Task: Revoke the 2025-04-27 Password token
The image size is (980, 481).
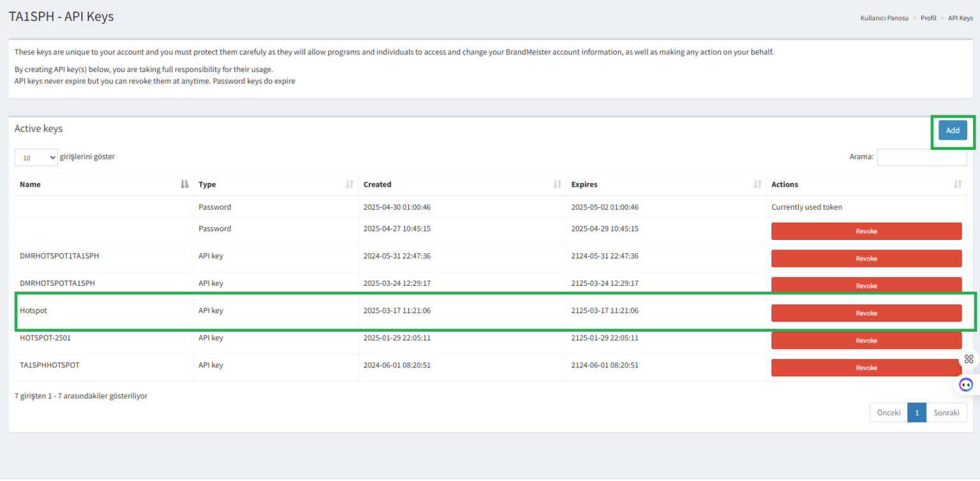Action: (866, 231)
